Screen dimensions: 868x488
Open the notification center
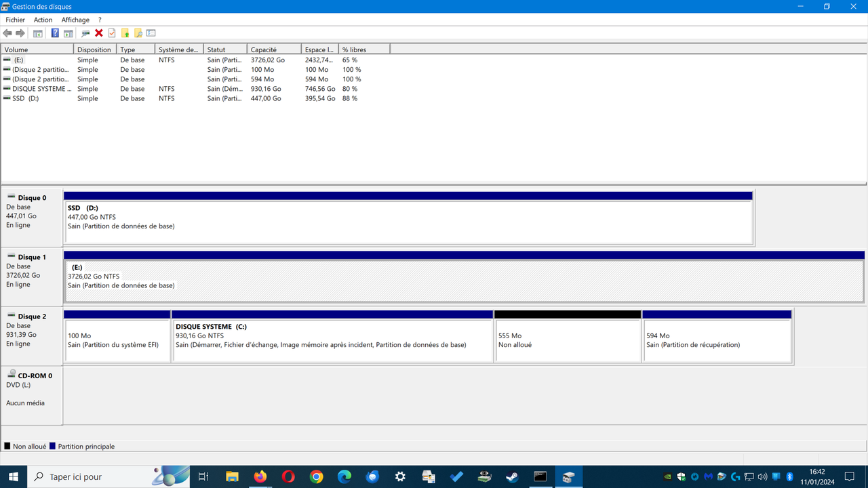tap(849, 476)
